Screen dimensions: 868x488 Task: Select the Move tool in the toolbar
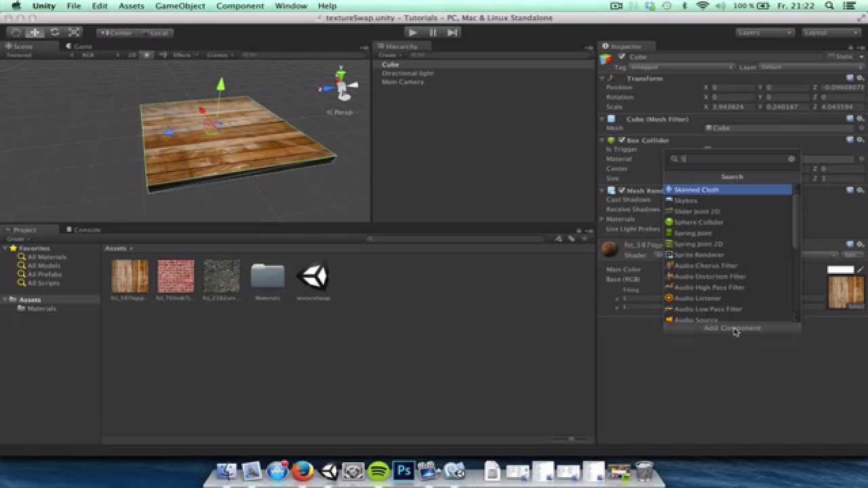pos(35,32)
